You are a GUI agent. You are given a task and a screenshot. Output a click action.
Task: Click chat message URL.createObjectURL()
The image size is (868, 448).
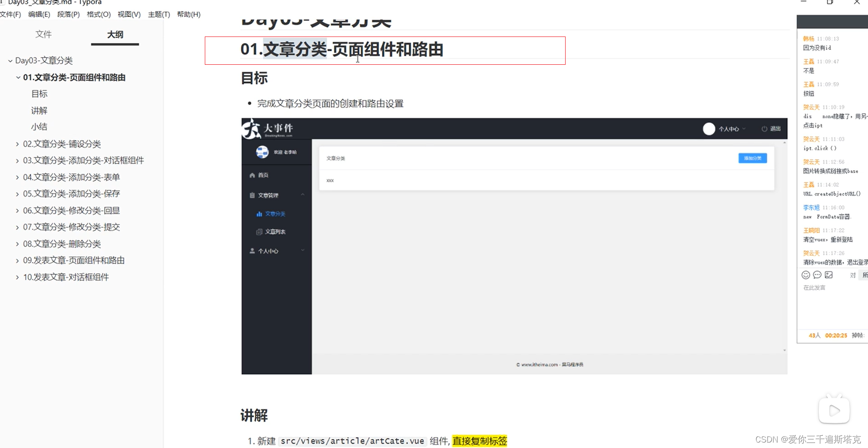(832, 194)
